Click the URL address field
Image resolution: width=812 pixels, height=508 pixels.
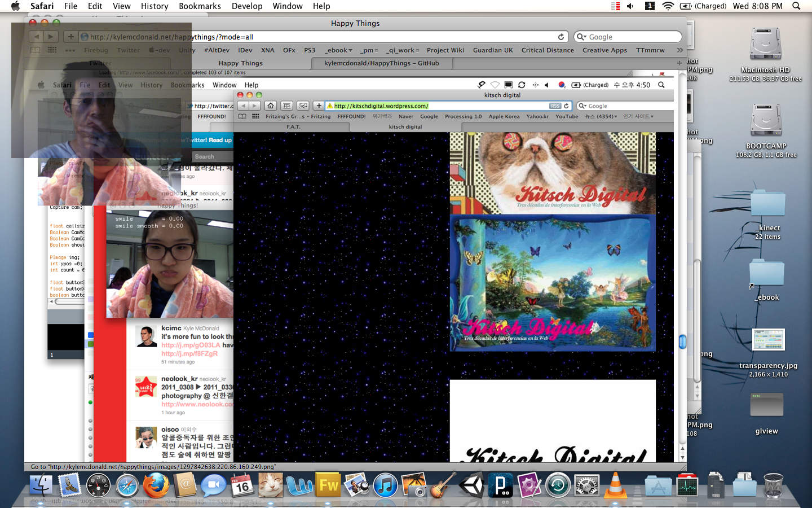tap(316, 37)
